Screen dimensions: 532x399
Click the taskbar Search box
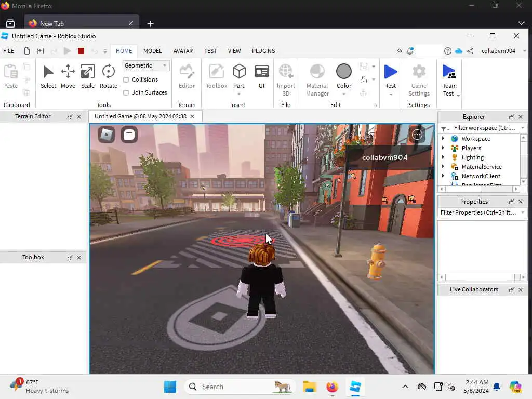(x=239, y=387)
